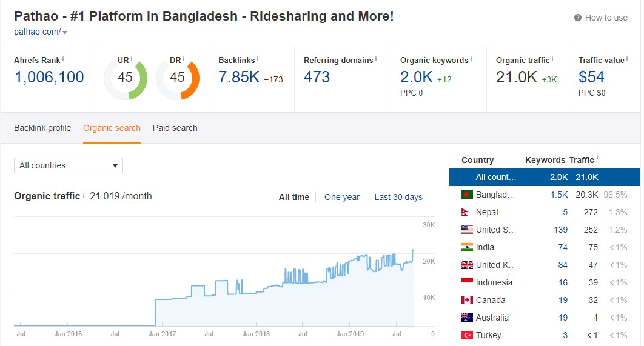The height and width of the screenshot is (346, 644).
Task: Switch to the Backlink profile tab
Action: (42, 128)
